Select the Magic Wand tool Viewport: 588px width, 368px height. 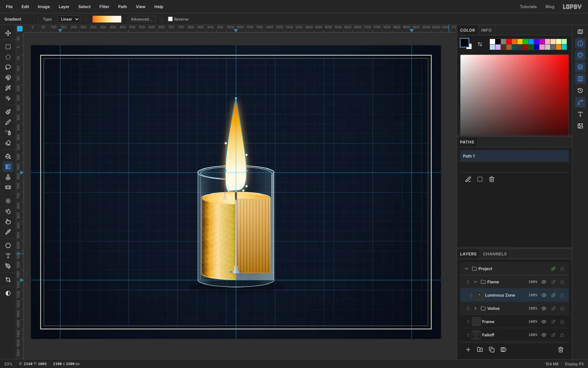[8, 88]
